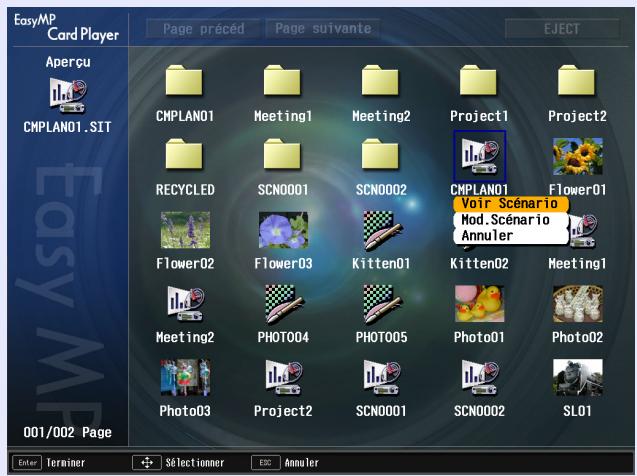Click the Aperçu preview scenario icon
This screenshot has width=637, height=476.
click(x=68, y=95)
